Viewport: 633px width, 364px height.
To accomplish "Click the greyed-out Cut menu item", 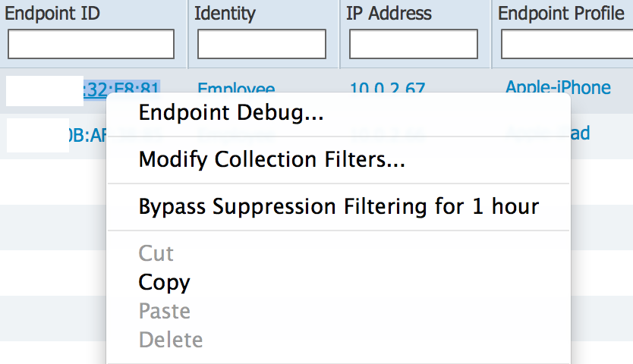I will click(x=156, y=253).
